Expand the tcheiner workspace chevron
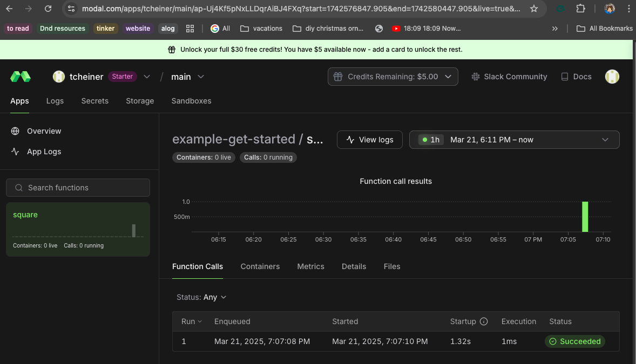 (147, 77)
